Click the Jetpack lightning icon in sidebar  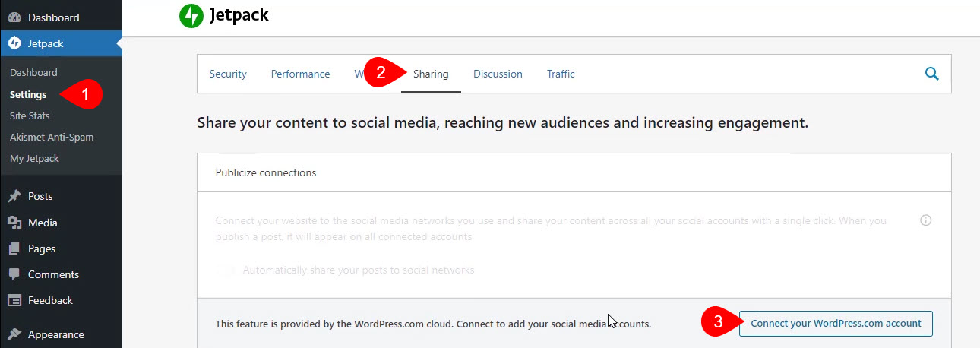(14, 43)
